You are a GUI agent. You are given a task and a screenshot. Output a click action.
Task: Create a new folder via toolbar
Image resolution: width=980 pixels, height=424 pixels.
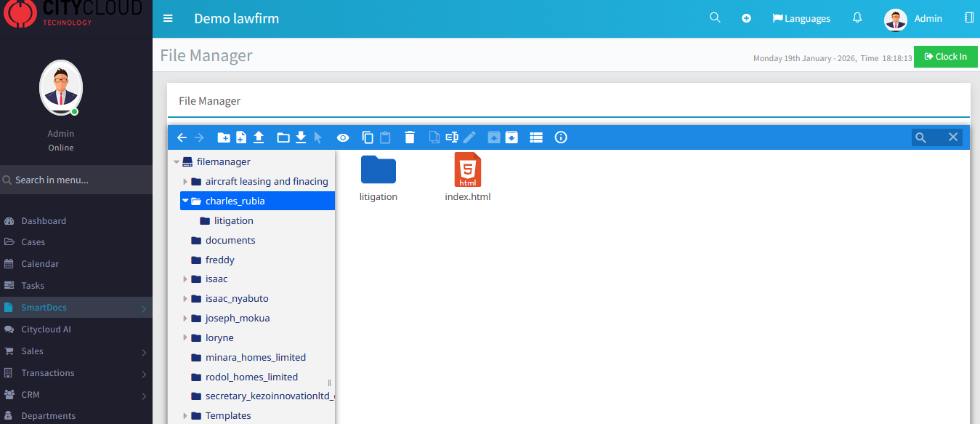click(x=224, y=137)
